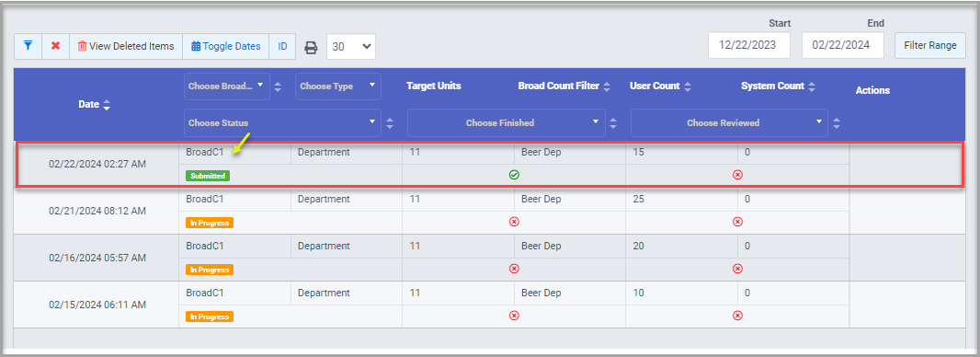Click the Start date field 12/22/2023

coord(748,46)
